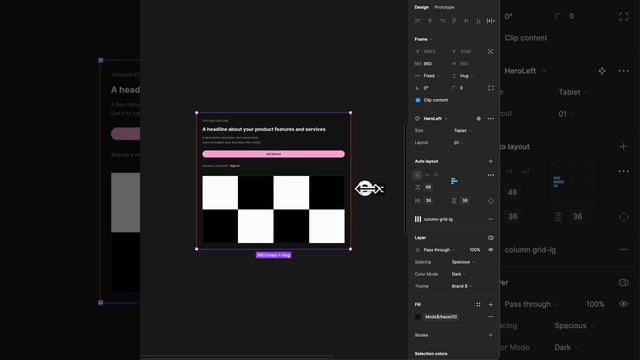Click the corner radius field
640x360 pixels.
(x=467, y=88)
